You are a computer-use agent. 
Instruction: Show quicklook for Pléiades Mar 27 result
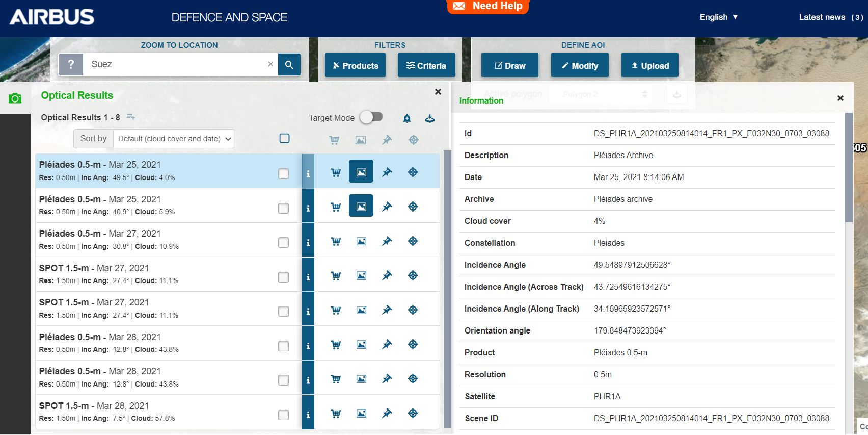coord(361,241)
